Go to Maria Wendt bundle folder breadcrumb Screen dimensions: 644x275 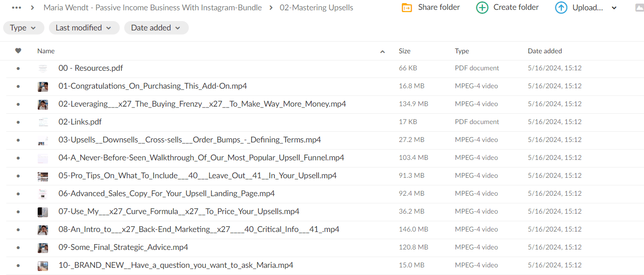pyautogui.click(x=152, y=8)
